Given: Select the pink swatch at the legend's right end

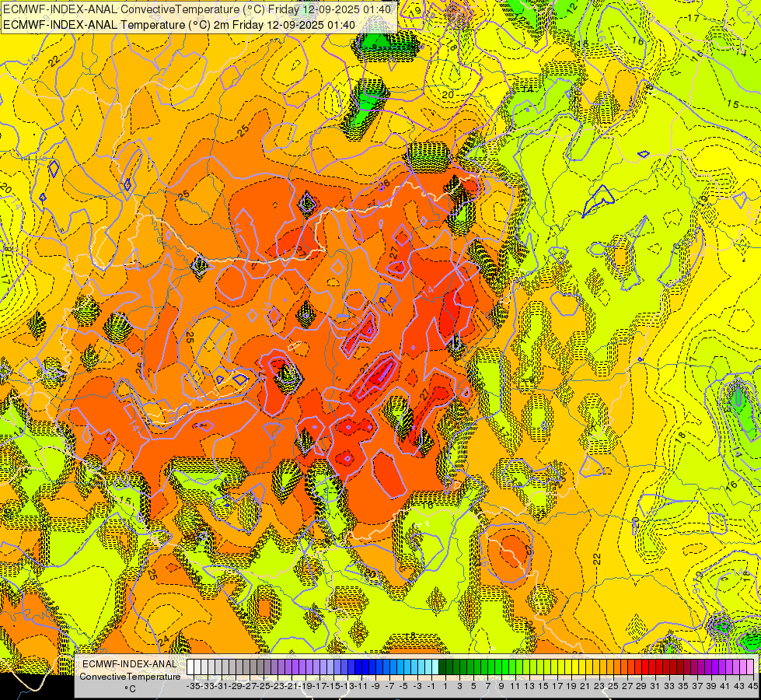Looking at the screenshot, I should click(750, 667).
